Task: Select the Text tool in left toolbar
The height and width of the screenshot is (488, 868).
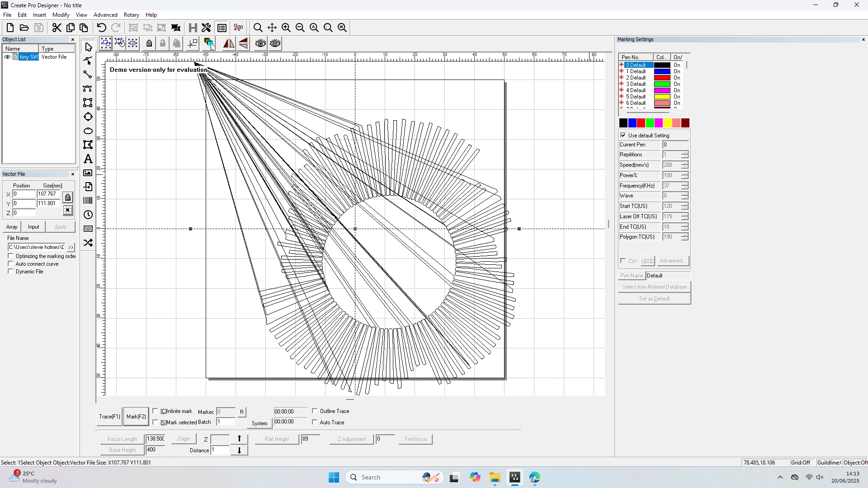Action: click(88, 159)
